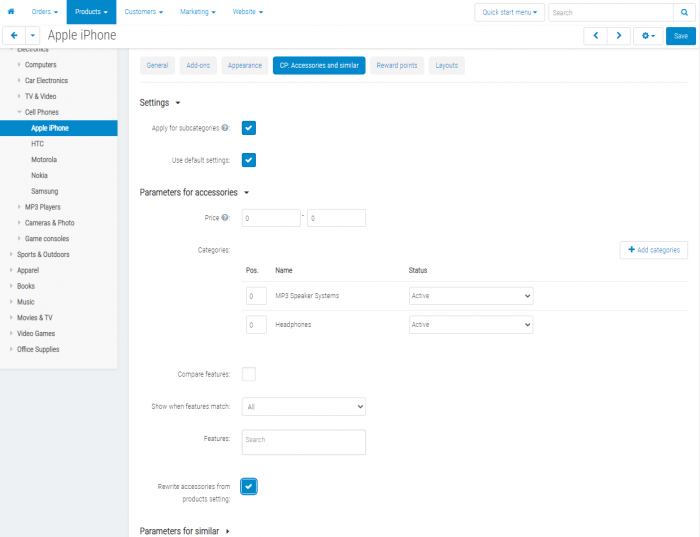Click the minimum Price field
The image size is (700, 537).
(x=271, y=218)
